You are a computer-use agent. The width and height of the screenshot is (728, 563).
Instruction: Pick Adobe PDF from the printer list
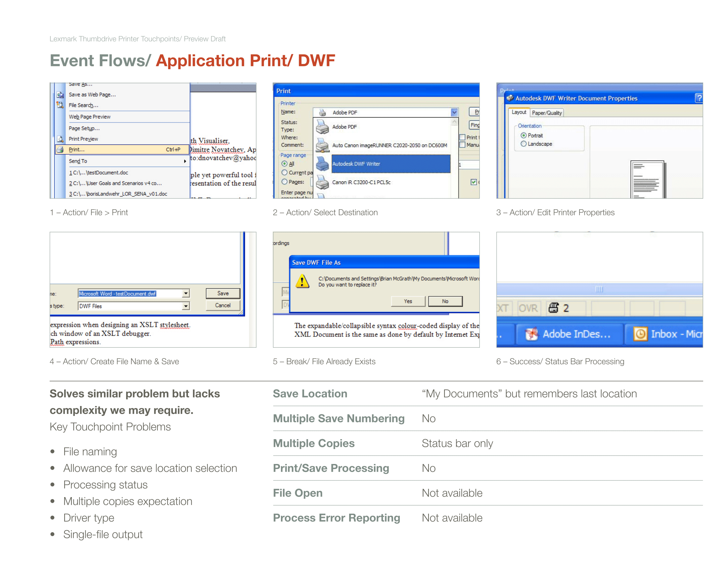click(x=383, y=127)
